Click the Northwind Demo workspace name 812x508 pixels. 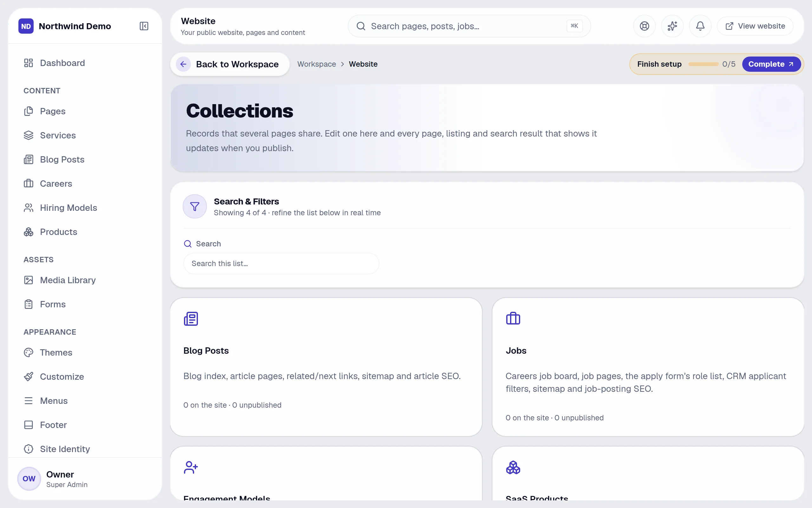click(75, 26)
